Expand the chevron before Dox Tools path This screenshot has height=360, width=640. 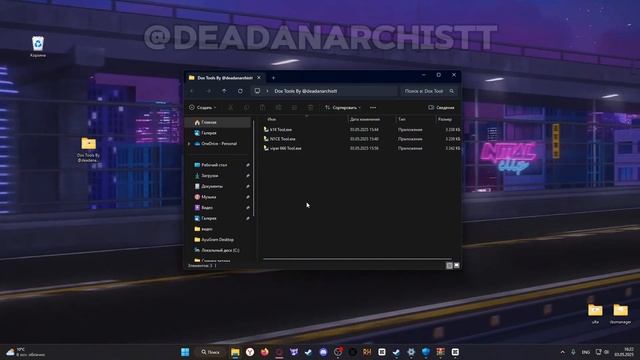pyautogui.click(x=267, y=91)
